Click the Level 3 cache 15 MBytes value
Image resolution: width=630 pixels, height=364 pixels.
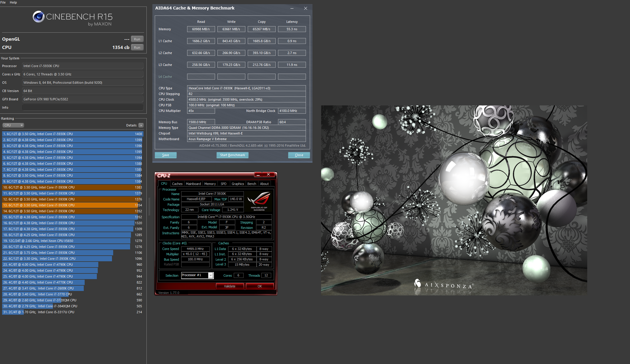pos(242,265)
